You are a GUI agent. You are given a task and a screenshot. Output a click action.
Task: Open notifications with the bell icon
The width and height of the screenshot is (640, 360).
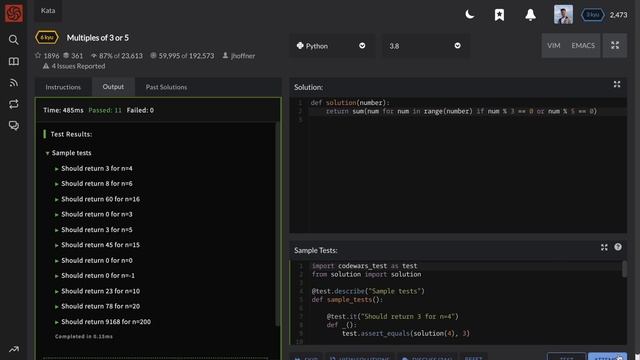(530, 15)
